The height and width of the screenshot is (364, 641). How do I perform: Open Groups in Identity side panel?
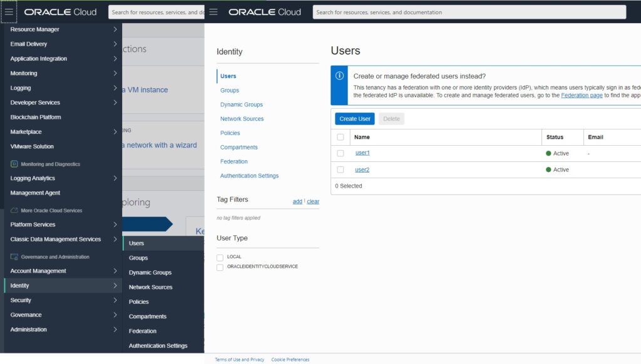pos(229,90)
